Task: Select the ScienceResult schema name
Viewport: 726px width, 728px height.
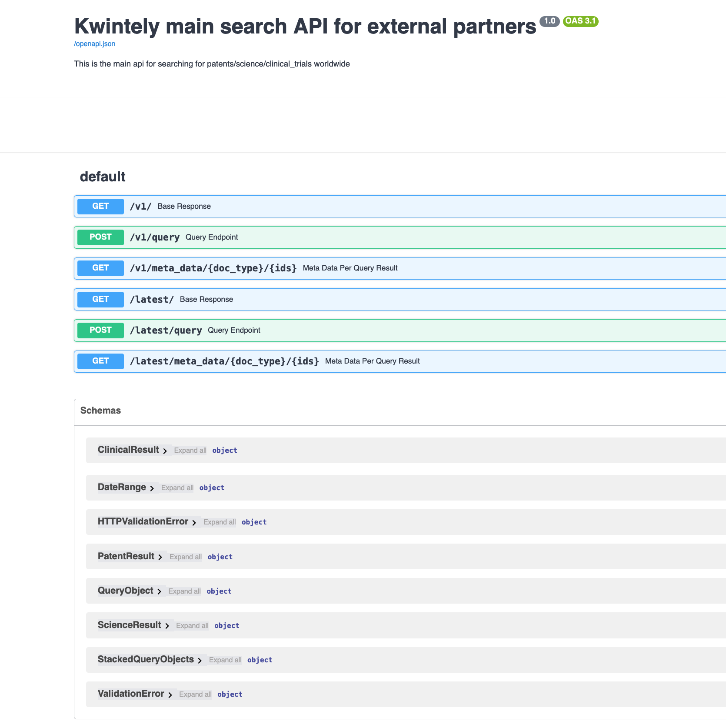Action: pyautogui.click(x=130, y=625)
